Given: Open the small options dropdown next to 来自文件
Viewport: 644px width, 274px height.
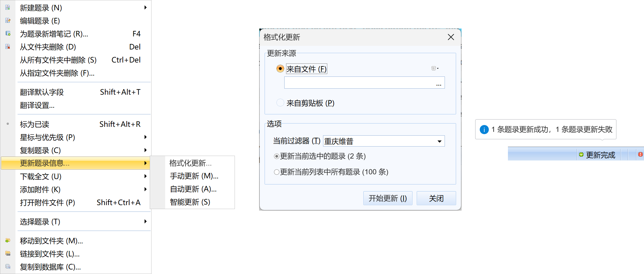Looking at the screenshot, I should point(435,69).
